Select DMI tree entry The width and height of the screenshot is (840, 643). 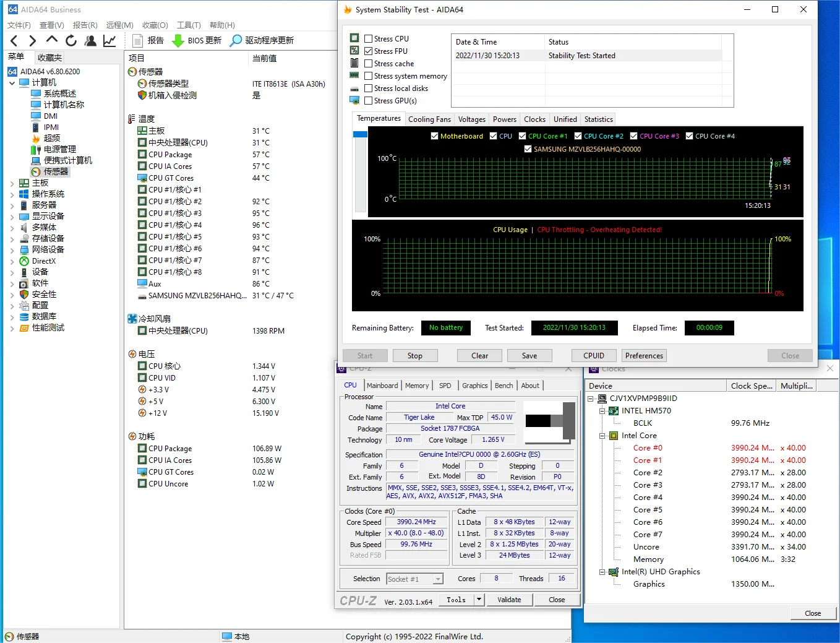(51, 116)
